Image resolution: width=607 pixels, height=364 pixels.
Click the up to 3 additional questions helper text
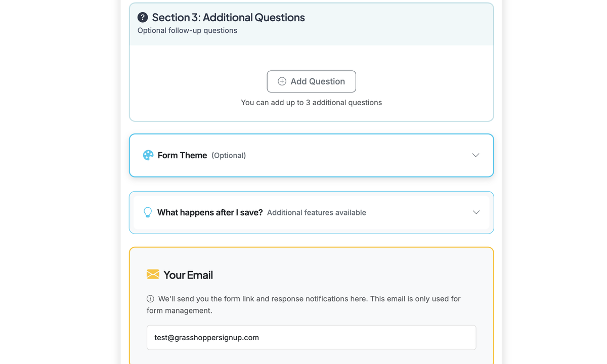click(311, 102)
